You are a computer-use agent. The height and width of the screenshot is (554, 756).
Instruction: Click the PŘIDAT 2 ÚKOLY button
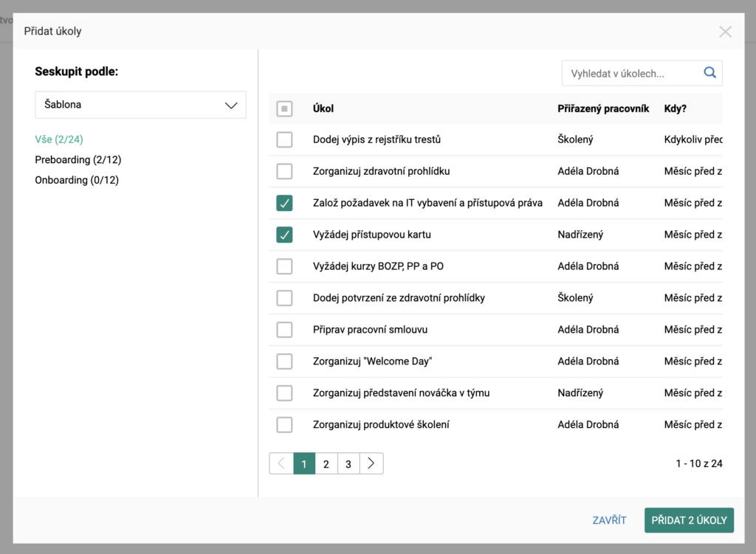pos(689,520)
